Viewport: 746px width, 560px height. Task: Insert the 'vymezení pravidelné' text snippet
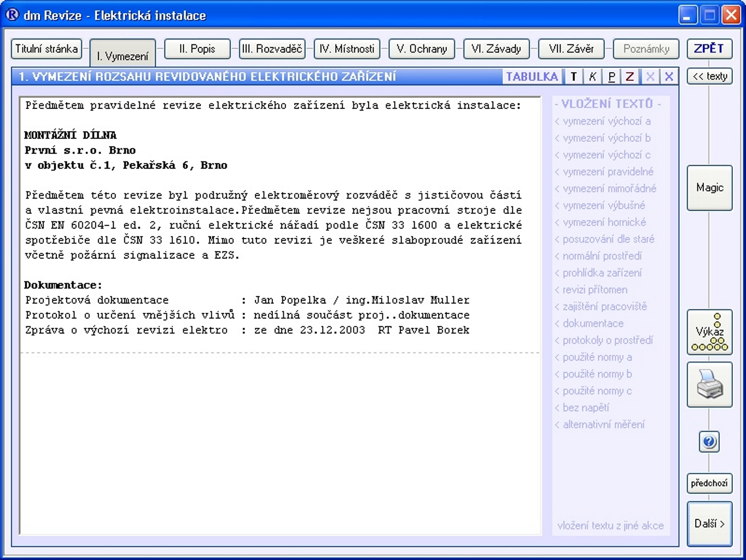608,172
